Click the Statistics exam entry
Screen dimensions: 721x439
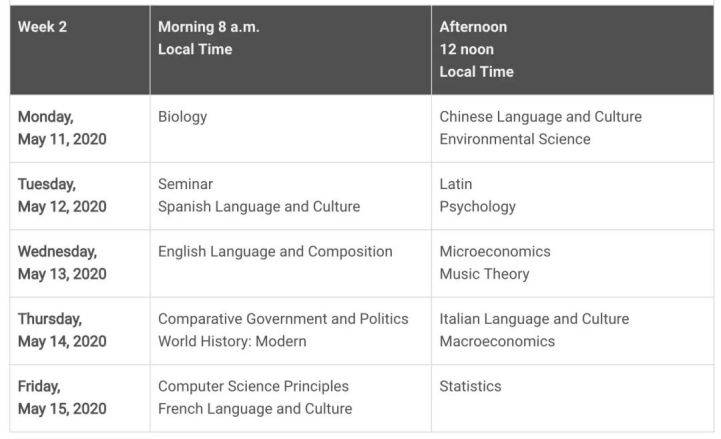pyautogui.click(x=470, y=386)
